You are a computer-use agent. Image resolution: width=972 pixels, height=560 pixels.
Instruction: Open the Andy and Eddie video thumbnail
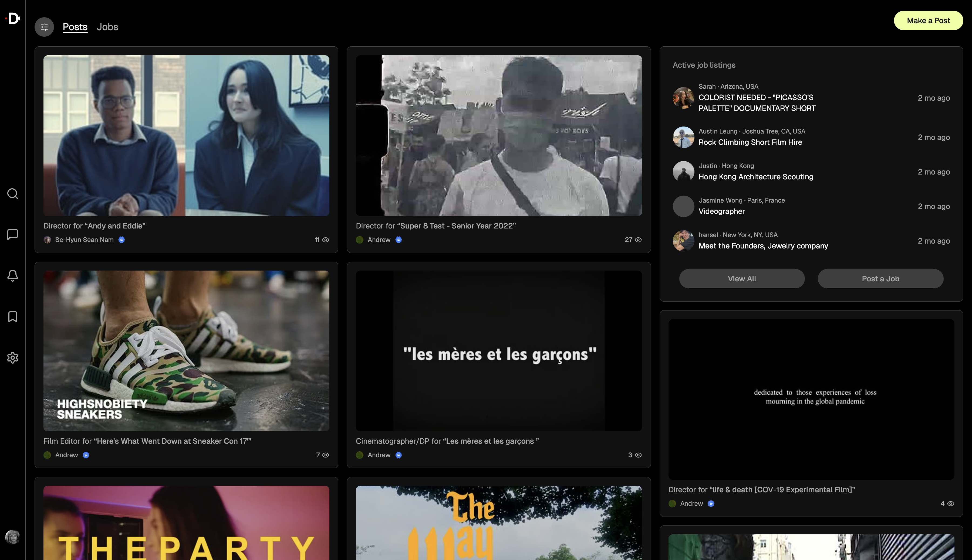(x=186, y=135)
